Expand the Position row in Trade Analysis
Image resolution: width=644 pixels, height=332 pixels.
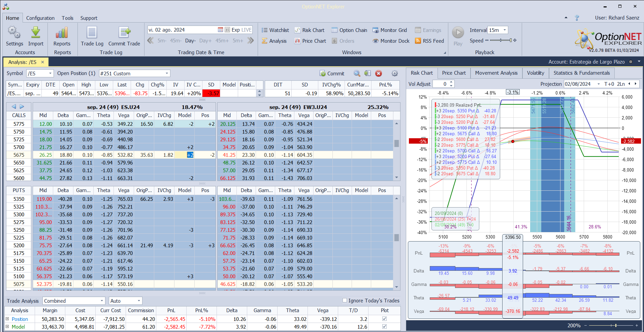pyautogui.click(x=7, y=319)
